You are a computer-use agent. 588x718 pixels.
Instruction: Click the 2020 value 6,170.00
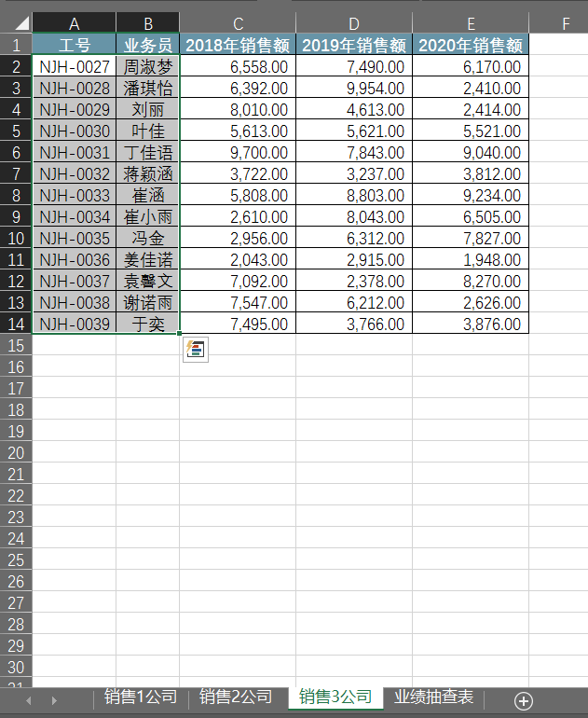click(x=471, y=66)
